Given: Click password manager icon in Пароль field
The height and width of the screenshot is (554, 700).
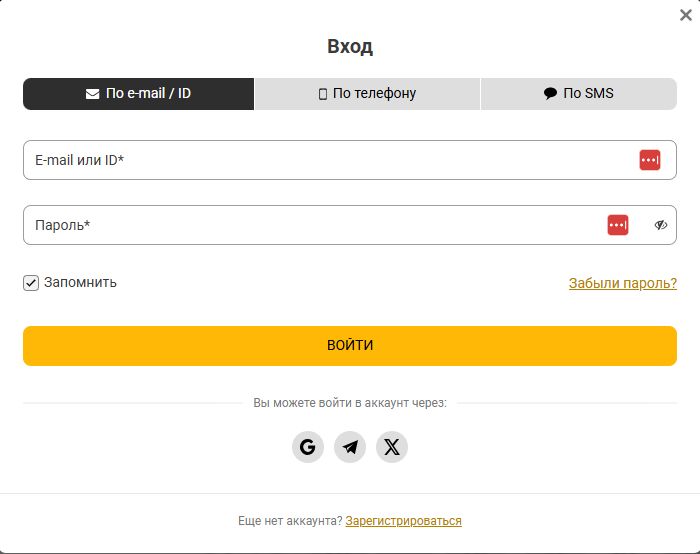Looking at the screenshot, I should [618, 225].
